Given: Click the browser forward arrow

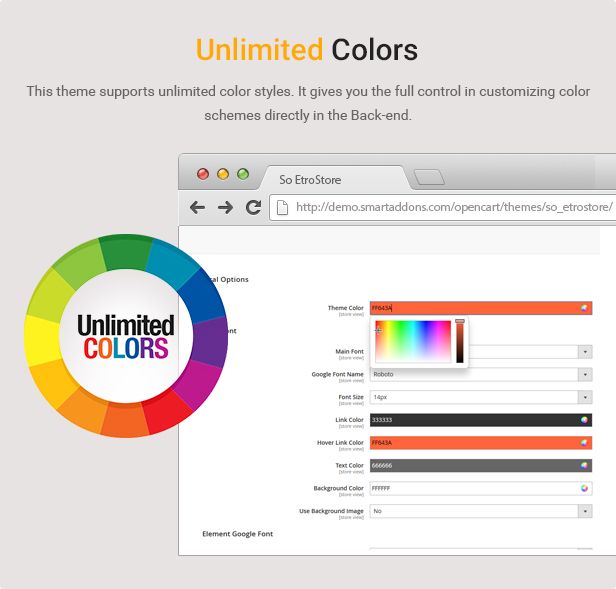Looking at the screenshot, I should click(x=225, y=207).
